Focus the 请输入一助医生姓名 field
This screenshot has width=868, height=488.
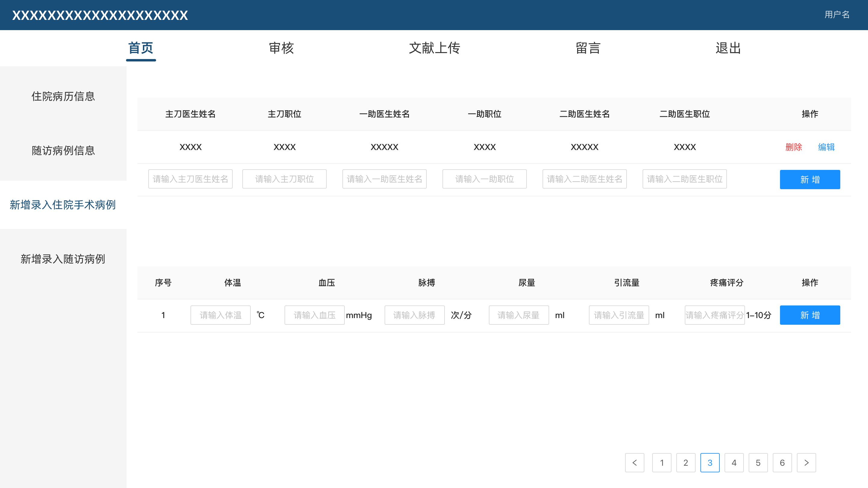pyautogui.click(x=385, y=179)
